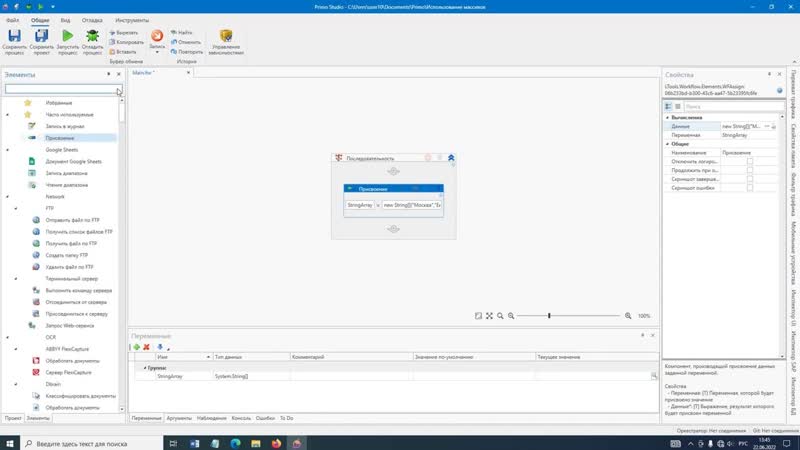Select 'Запись в журнал' element in the tree
The width and height of the screenshot is (800, 450).
pyautogui.click(x=65, y=126)
